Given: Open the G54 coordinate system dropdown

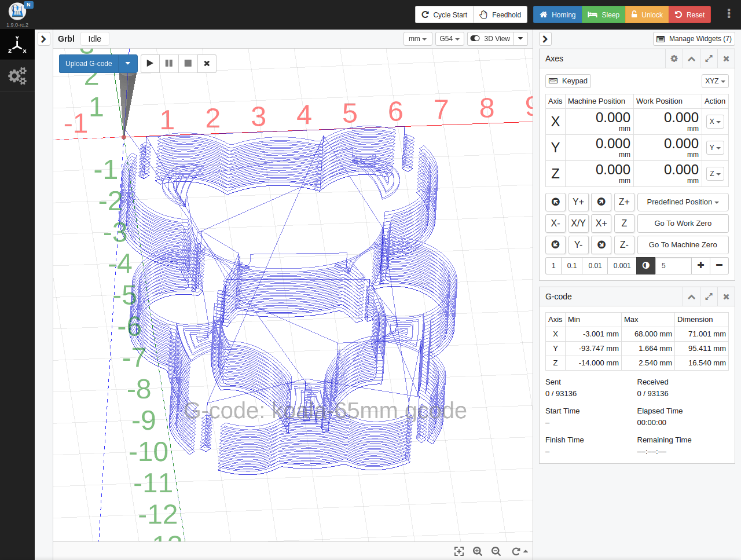Looking at the screenshot, I should [449, 39].
